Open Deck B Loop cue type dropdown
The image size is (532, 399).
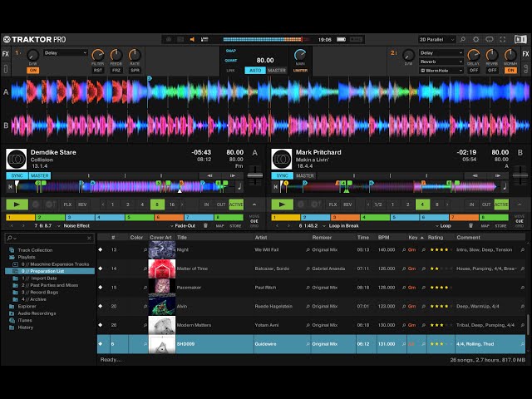443,225
